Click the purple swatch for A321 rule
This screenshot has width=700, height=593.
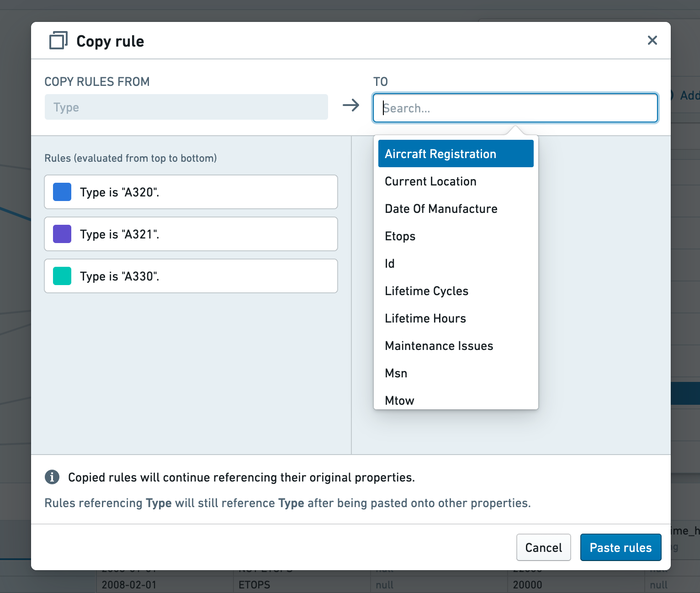pos(62,234)
